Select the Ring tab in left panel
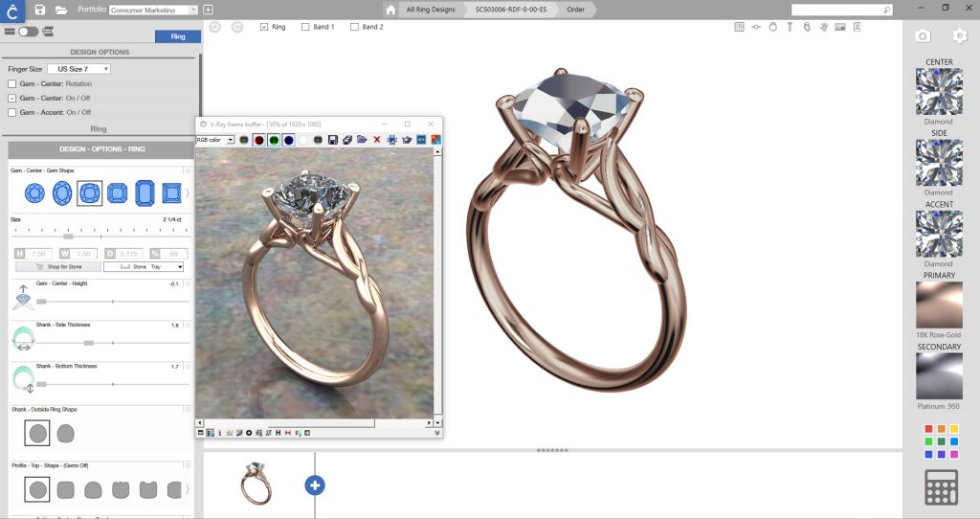Viewport: 980px width, 519px height. [x=178, y=36]
